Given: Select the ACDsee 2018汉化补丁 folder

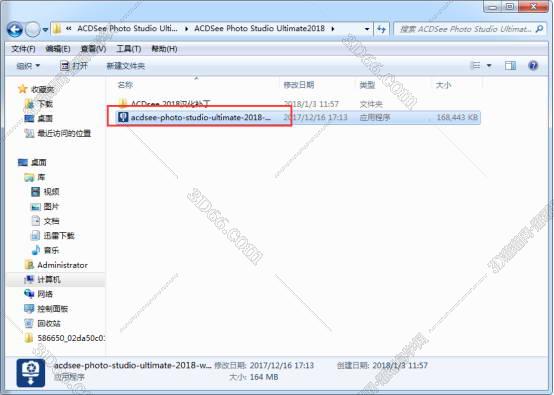Looking at the screenshot, I should [x=171, y=104].
